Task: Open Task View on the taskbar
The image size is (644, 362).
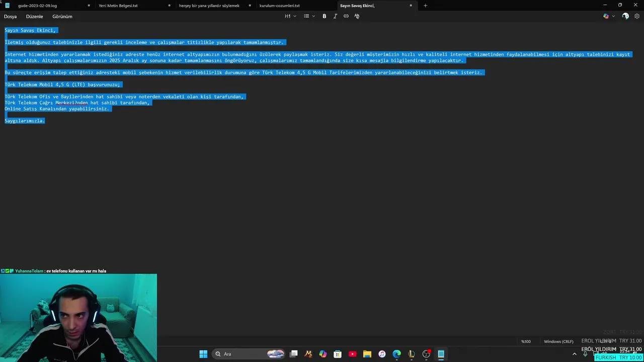Action: 294,354
